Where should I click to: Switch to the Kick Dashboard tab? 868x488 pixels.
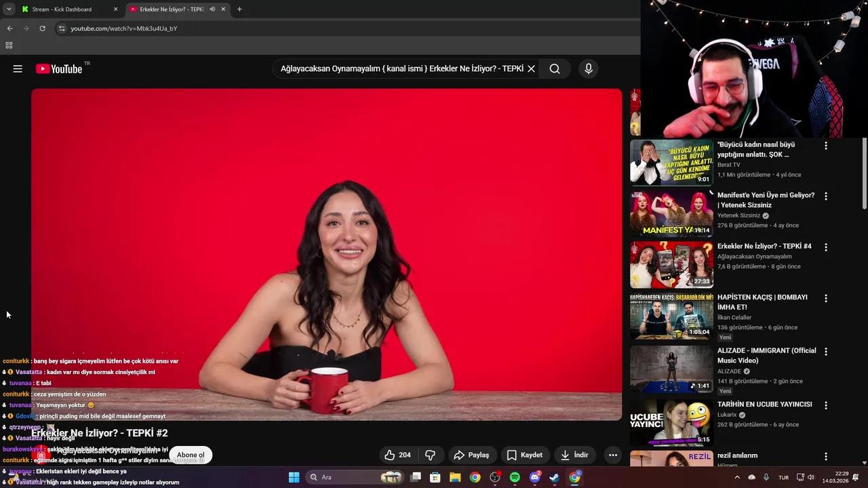click(60, 9)
